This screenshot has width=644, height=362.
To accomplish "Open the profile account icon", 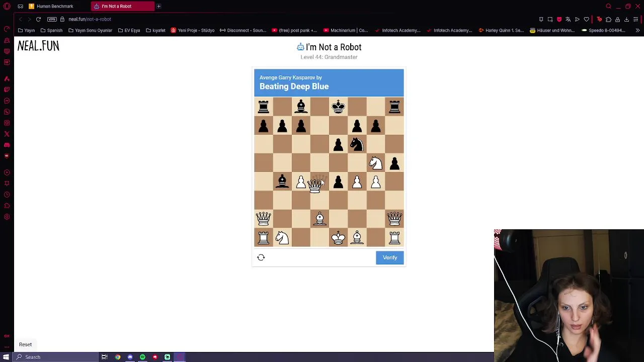I will tap(617, 19).
